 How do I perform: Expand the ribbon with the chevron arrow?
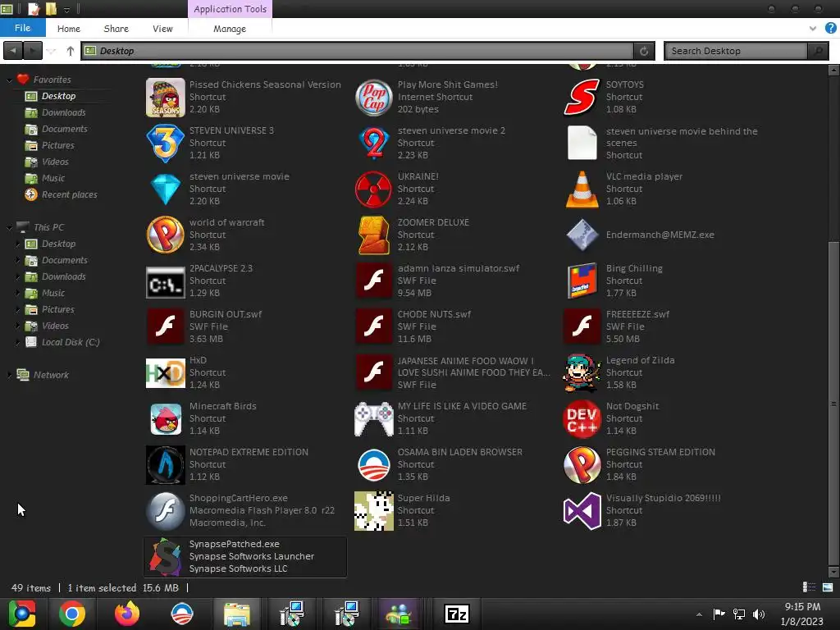coord(813,29)
